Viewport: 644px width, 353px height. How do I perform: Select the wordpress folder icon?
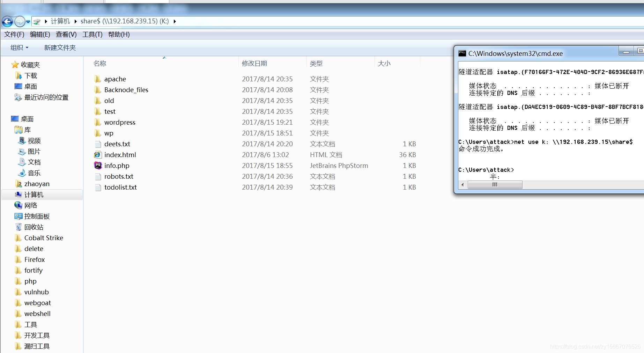pos(98,122)
